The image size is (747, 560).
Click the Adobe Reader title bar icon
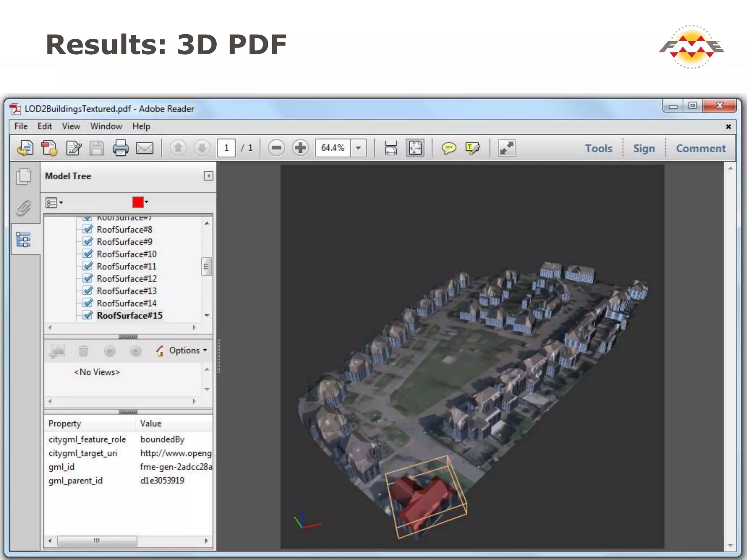pyautogui.click(x=15, y=109)
